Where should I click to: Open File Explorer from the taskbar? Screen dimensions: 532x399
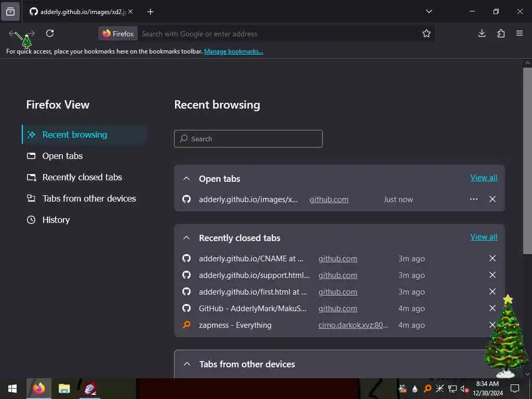tap(64, 389)
